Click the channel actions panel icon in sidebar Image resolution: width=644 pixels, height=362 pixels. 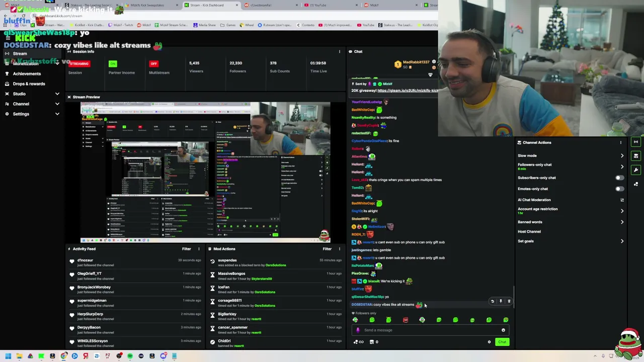[x=636, y=156]
